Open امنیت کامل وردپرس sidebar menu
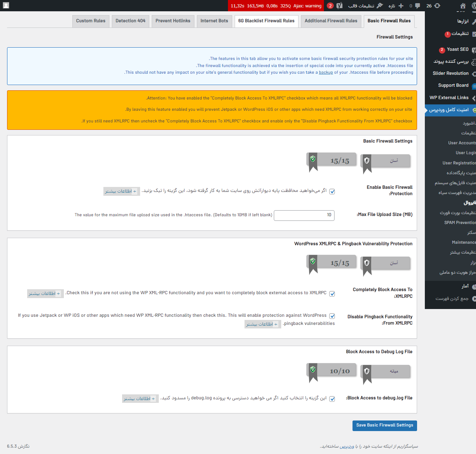Image resolution: width=476 pixels, height=454 pixels. [449, 110]
